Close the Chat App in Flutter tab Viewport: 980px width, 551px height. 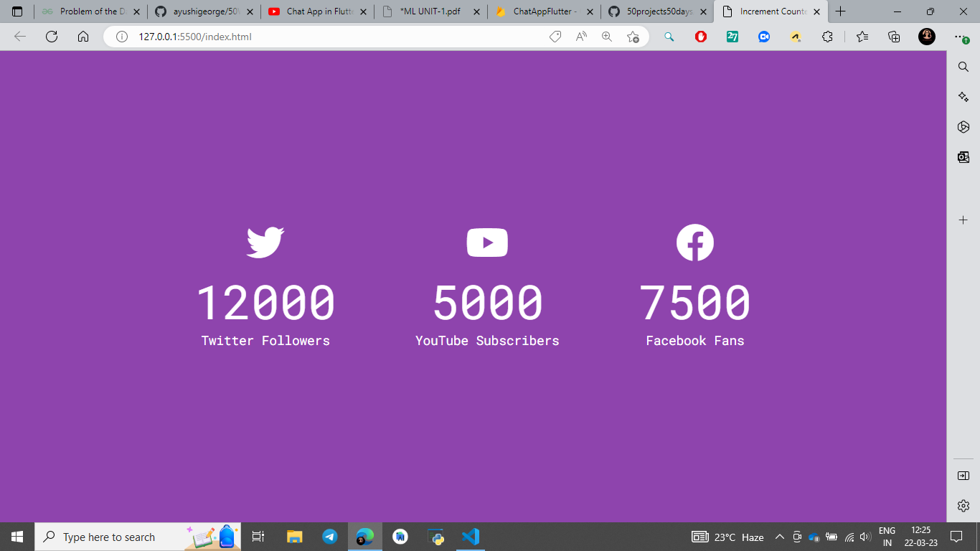[363, 11]
